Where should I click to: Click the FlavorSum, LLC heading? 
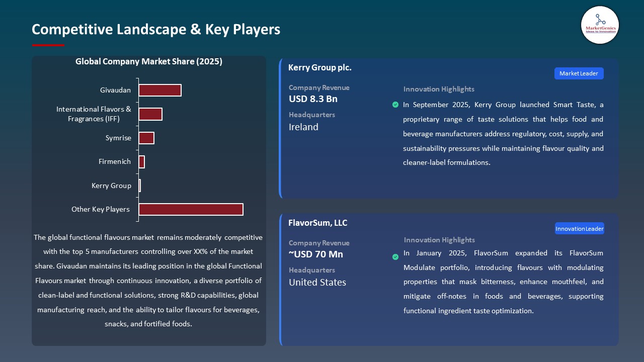(x=317, y=223)
